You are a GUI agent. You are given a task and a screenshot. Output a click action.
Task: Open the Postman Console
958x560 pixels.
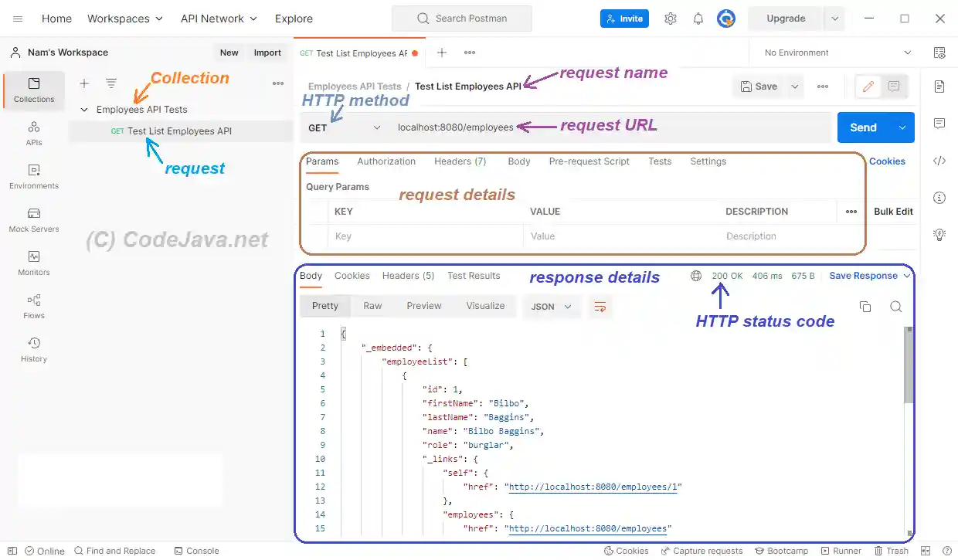pos(196,551)
